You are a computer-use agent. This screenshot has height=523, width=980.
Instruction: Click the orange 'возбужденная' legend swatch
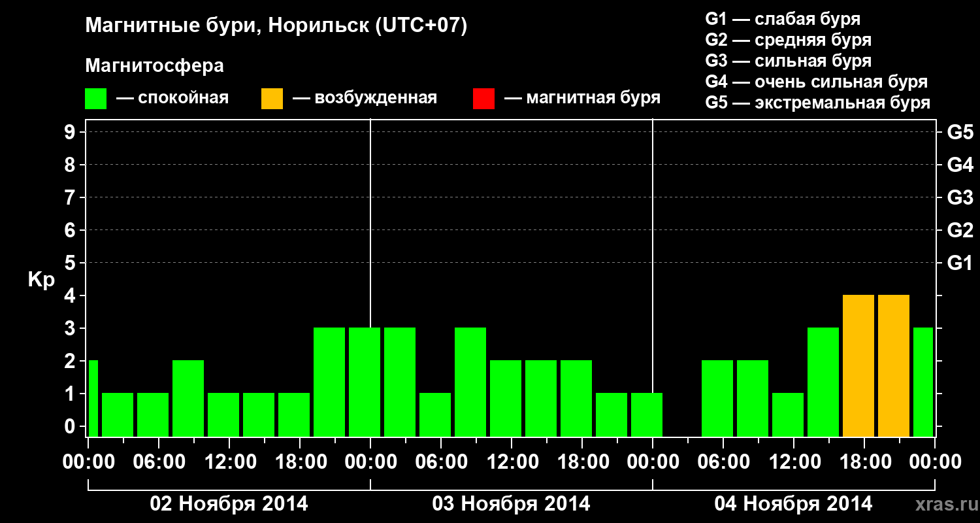(272, 99)
